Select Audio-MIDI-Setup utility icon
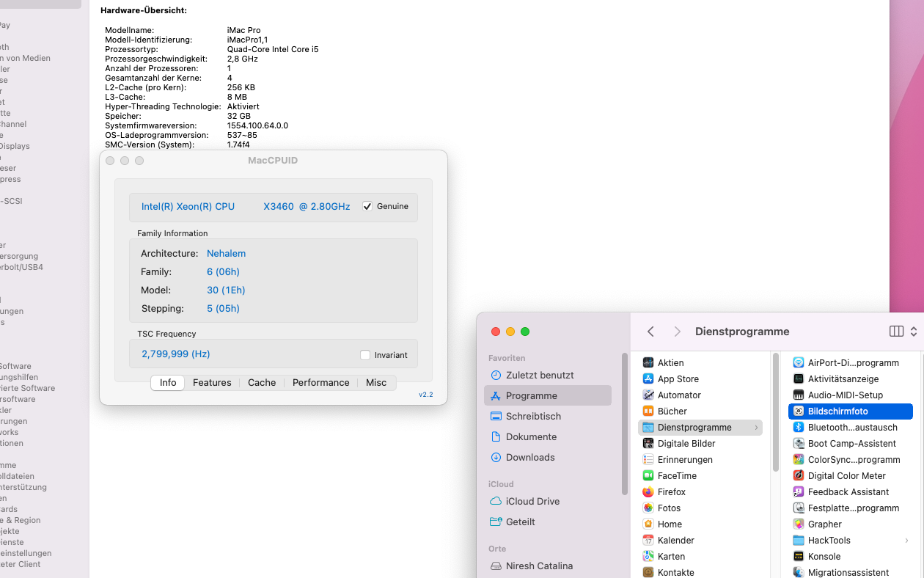 coord(799,395)
